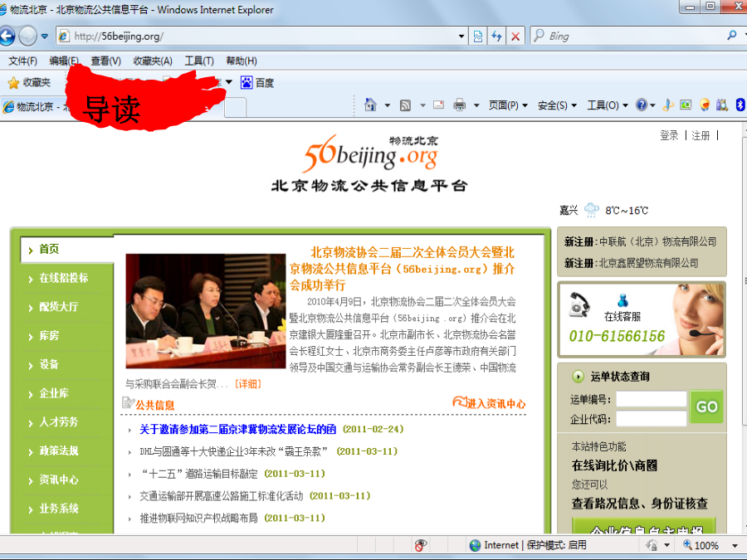
Task: Open 设备 in the sidebar
Action: click(x=49, y=365)
